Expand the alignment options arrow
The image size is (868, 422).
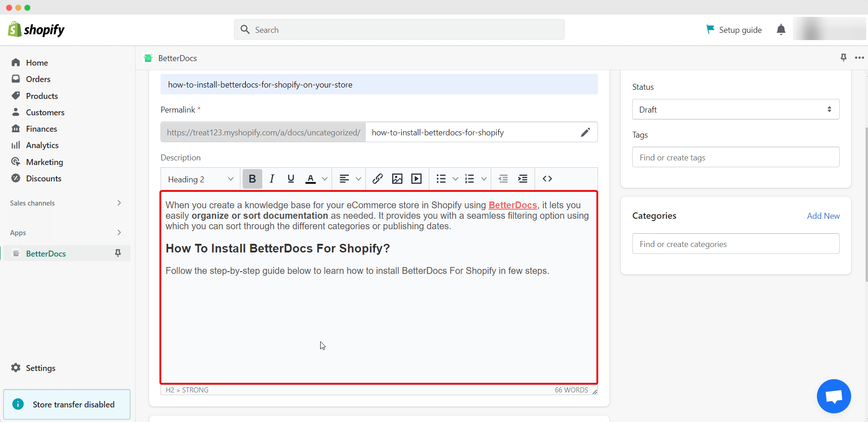point(359,179)
